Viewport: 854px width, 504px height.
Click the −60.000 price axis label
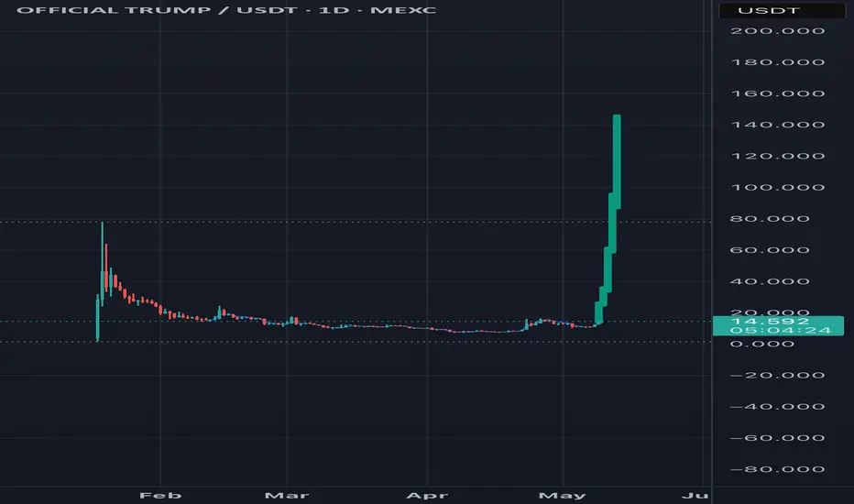777,438
